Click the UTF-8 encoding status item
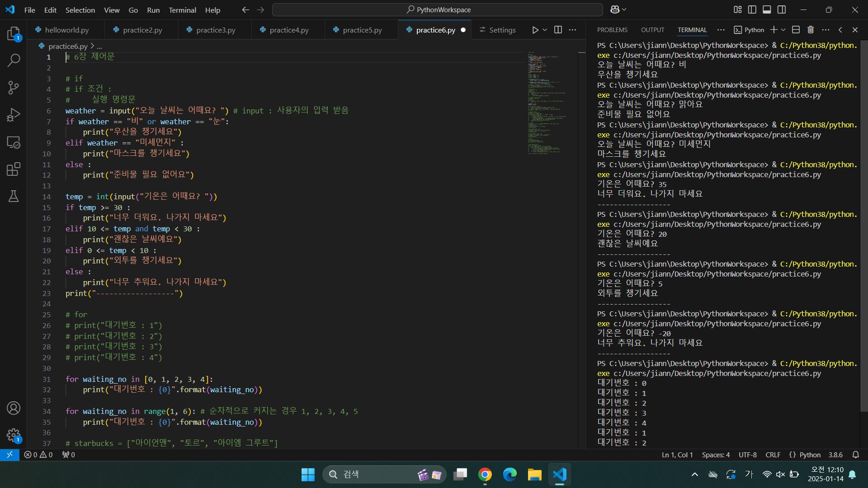The height and width of the screenshot is (488, 868). click(x=747, y=455)
